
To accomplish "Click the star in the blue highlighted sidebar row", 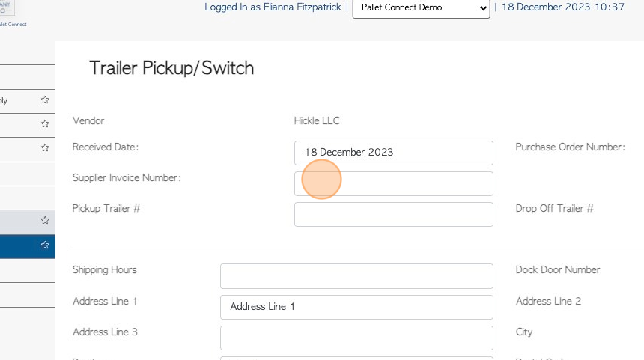I will click(45, 245).
